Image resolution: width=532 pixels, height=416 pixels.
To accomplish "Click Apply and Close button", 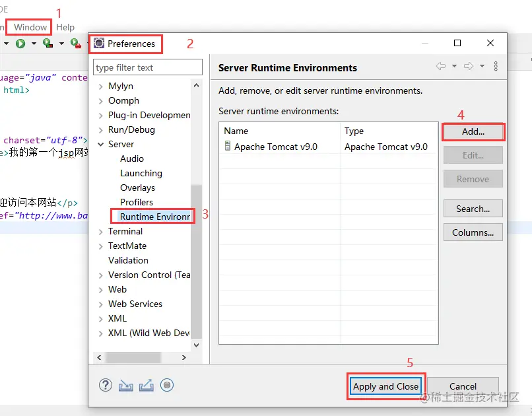I will coord(385,386).
